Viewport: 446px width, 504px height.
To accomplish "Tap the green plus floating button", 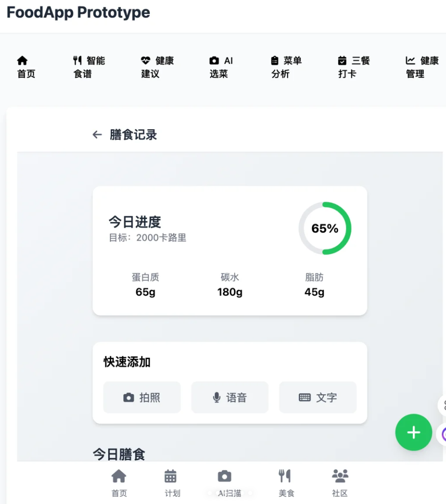I will coord(413,432).
